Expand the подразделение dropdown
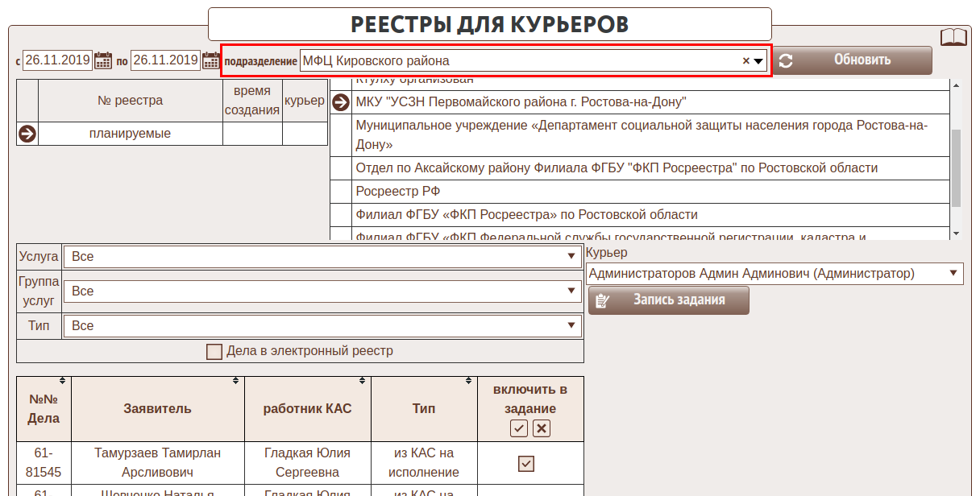 (x=758, y=61)
